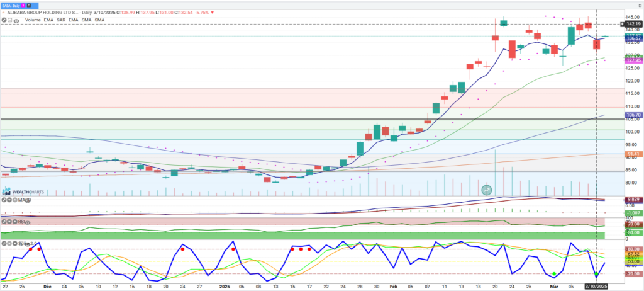The height and width of the screenshot is (291, 644).
Task: Move RSI pane up with arrow icon
Action: point(15,222)
